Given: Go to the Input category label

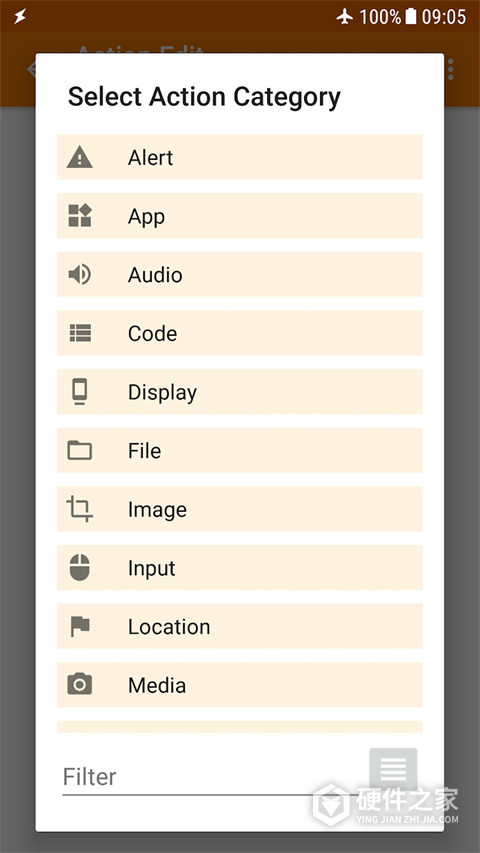Looking at the screenshot, I should point(151,569).
